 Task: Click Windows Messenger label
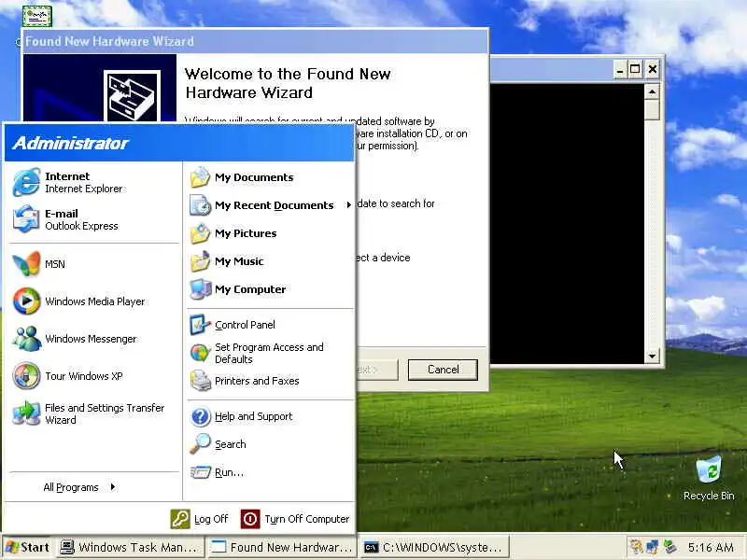click(91, 339)
